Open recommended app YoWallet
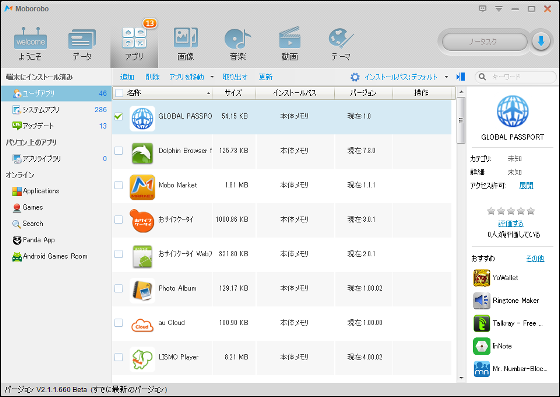The width and height of the screenshot is (560, 397). (x=496, y=278)
